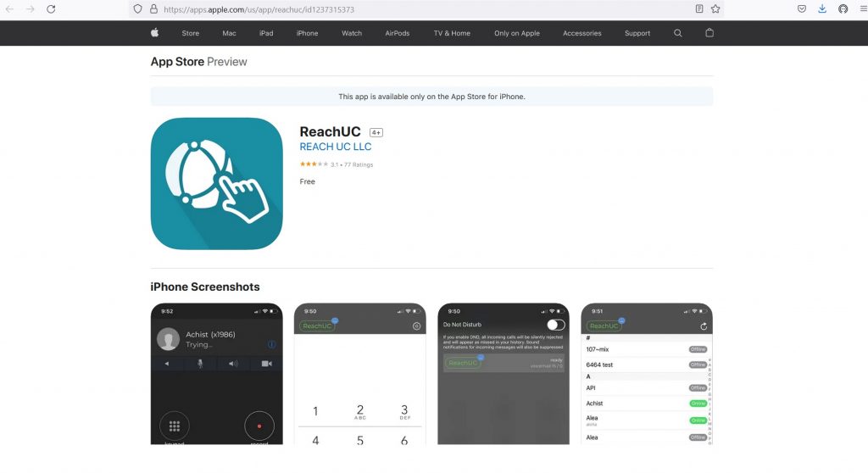Open the iPad menu item

(x=266, y=33)
